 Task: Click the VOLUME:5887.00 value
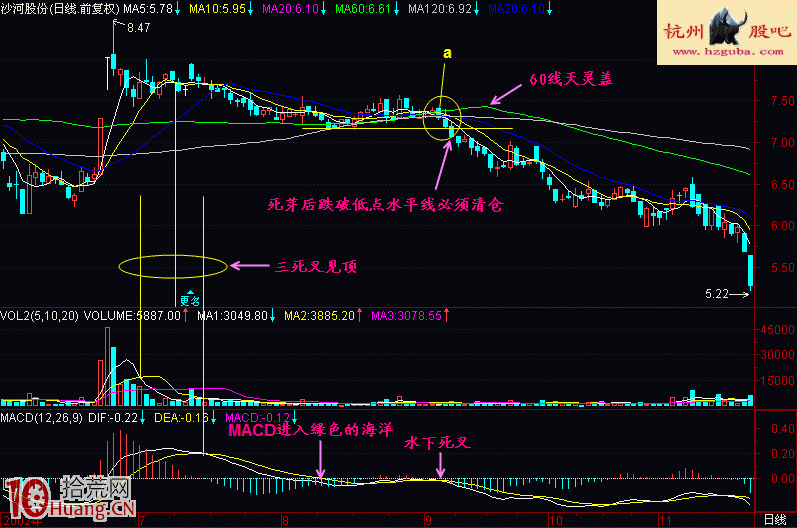click(132, 316)
